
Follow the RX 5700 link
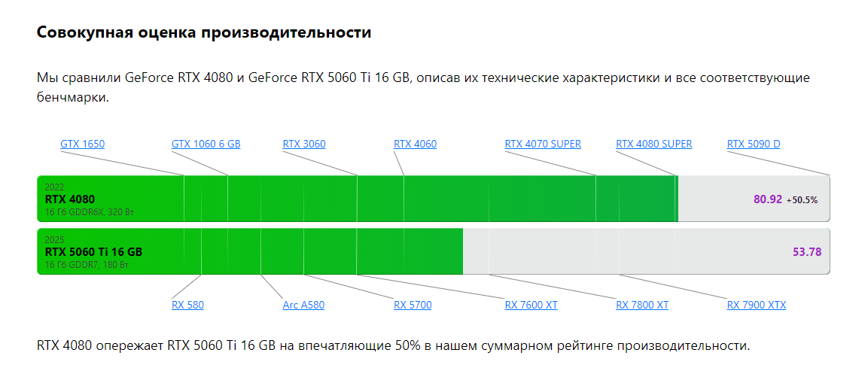tap(413, 305)
